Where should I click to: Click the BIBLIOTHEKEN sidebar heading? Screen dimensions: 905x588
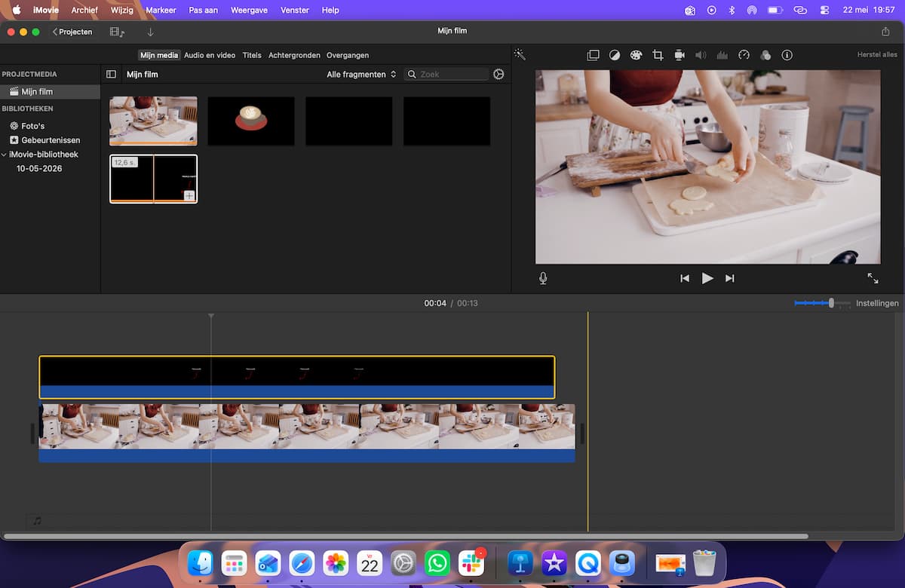tap(27, 109)
